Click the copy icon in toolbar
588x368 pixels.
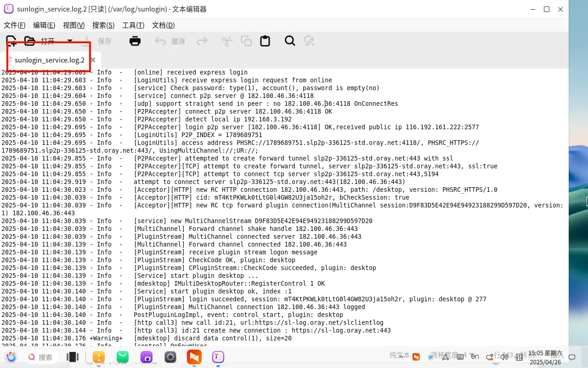tap(246, 41)
